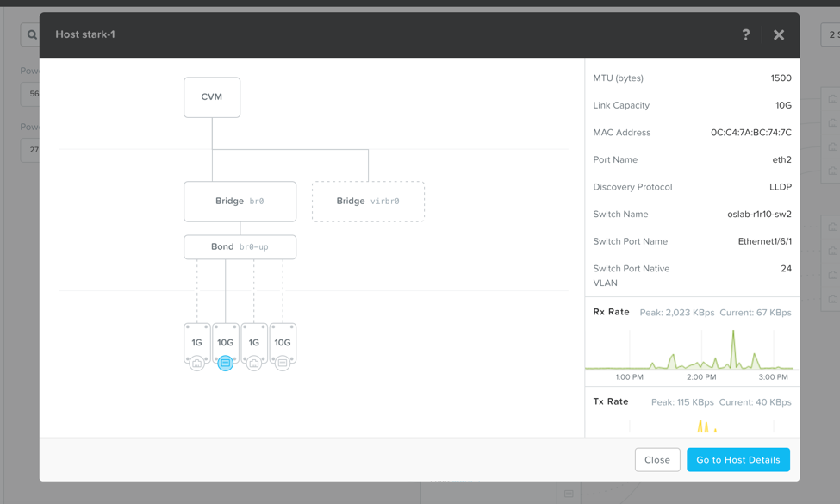Click the Rx Rate chart peak
Image resolution: width=840 pixels, height=504 pixels.
[733, 333]
